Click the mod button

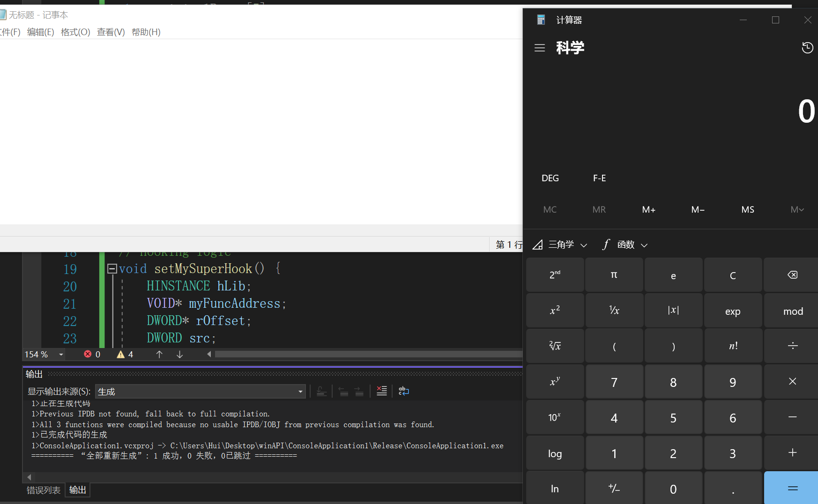(792, 311)
